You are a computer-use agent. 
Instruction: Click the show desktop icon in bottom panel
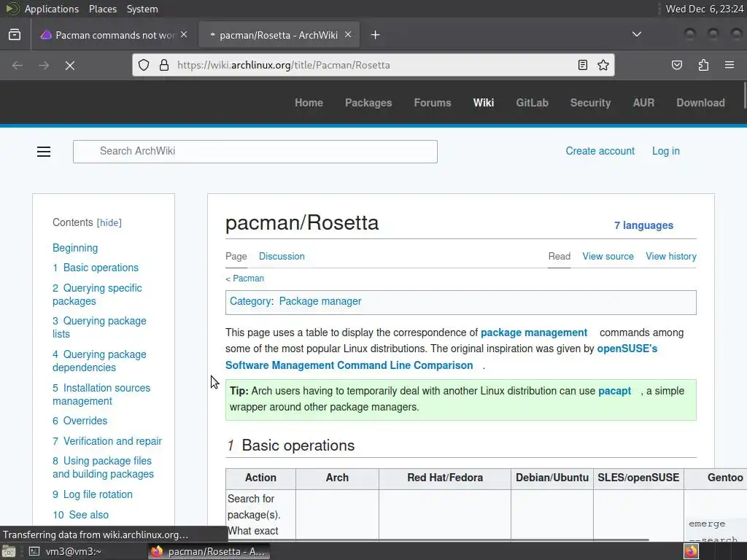coord(9,551)
